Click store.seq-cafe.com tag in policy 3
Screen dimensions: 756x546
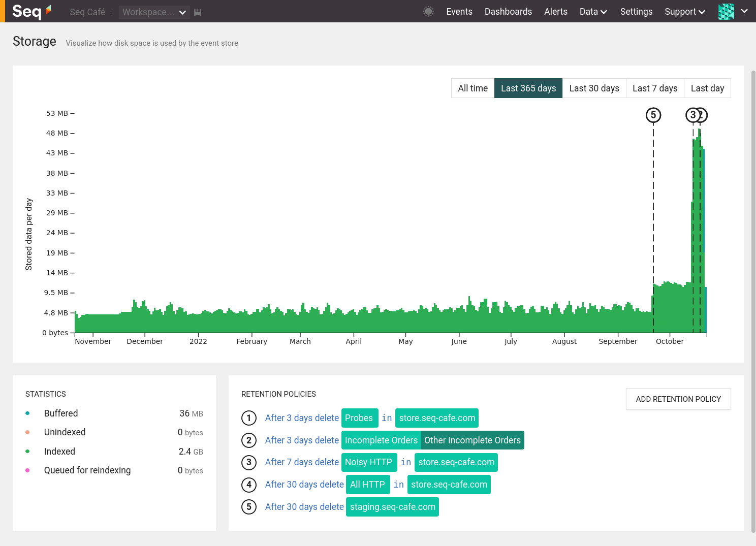456,462
